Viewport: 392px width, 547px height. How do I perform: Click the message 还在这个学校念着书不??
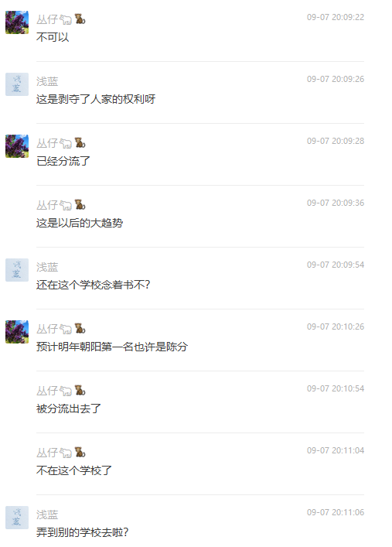(x=93, y=285)
